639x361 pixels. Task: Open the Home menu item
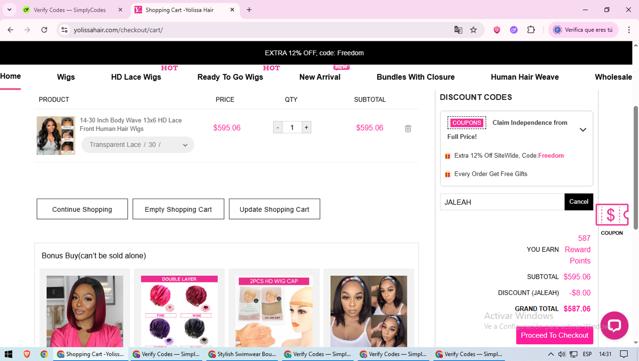(10, 76)
